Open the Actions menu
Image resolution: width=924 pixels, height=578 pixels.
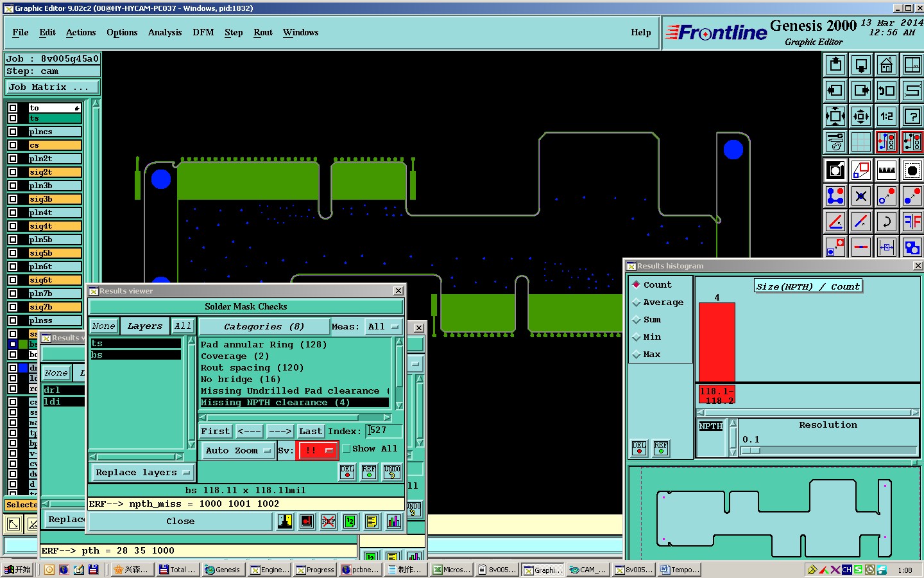(x=81, y=32)
